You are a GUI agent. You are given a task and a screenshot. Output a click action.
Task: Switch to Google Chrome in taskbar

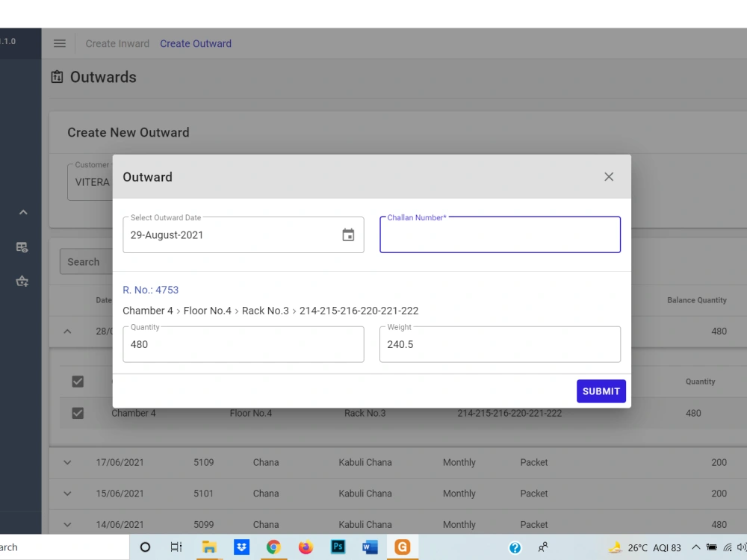tap(273, 547)
